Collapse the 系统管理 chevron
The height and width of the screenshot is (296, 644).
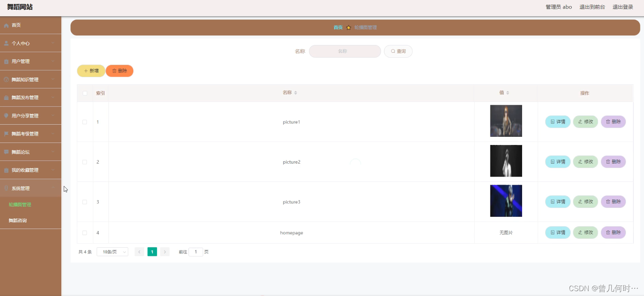53,188
